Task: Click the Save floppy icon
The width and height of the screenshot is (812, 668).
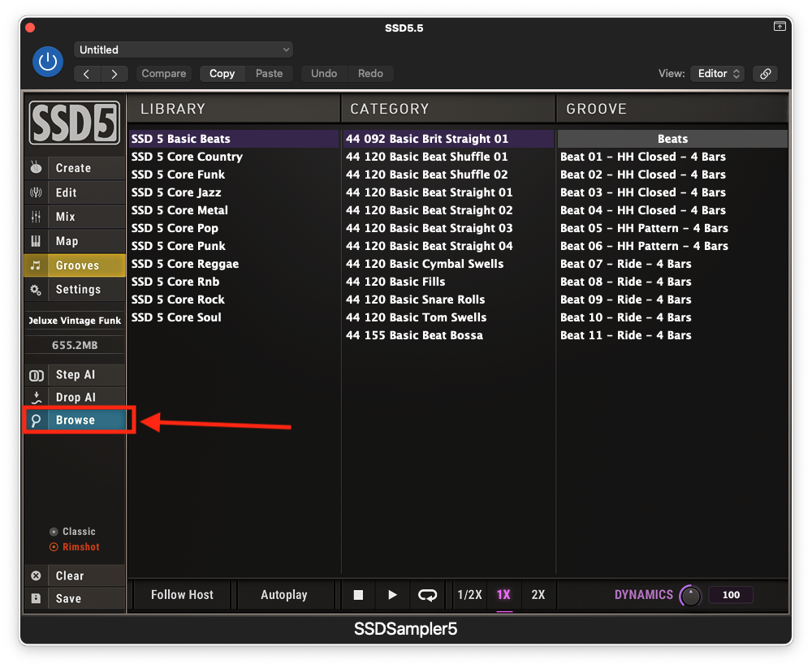Action: coord(36,599)
